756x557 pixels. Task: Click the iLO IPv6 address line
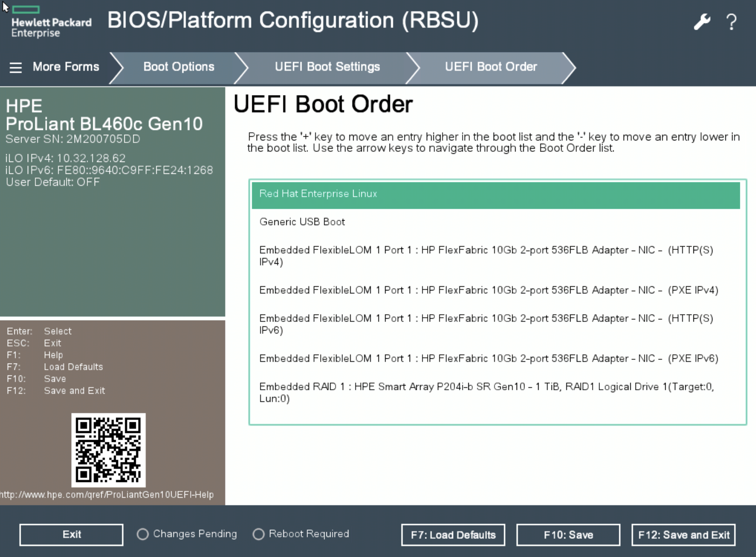pyautogui.click(x=109, y=170)
